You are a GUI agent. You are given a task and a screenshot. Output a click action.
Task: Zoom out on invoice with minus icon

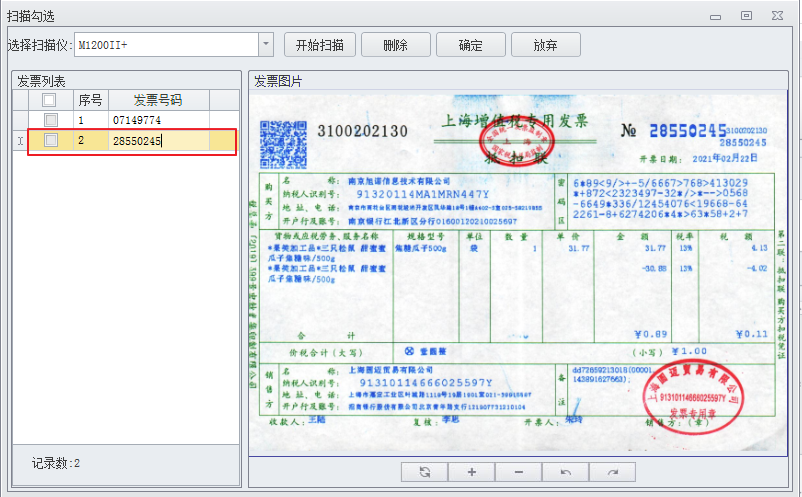(x=519, y=472)
